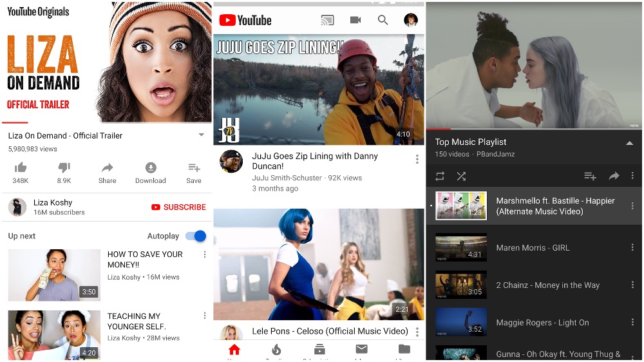Image resolution: width=644 pixels, height=362 pixels.
Task: Tap the thumbs up like icon
Action: [21, 168]
